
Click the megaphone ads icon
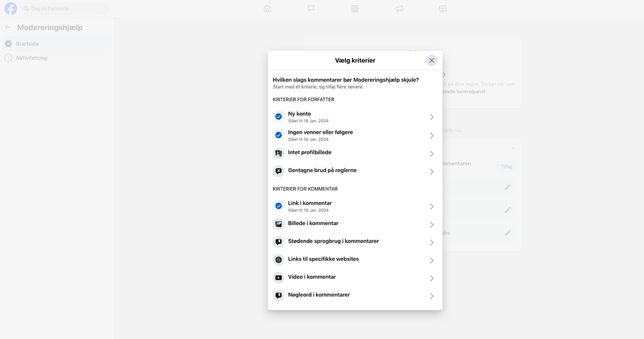point(399,8)
